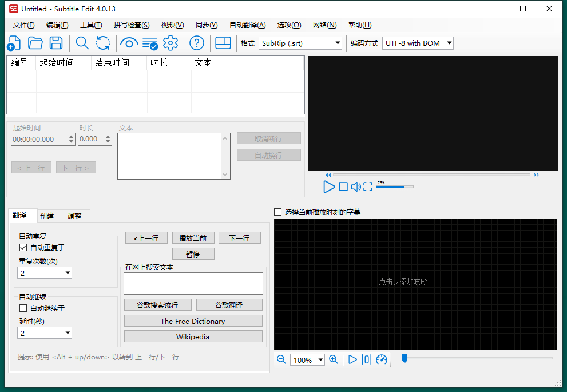Screen dimensions: 567x392
Task: Click the Replace circular arrows icon
Action: pos(103,43)
